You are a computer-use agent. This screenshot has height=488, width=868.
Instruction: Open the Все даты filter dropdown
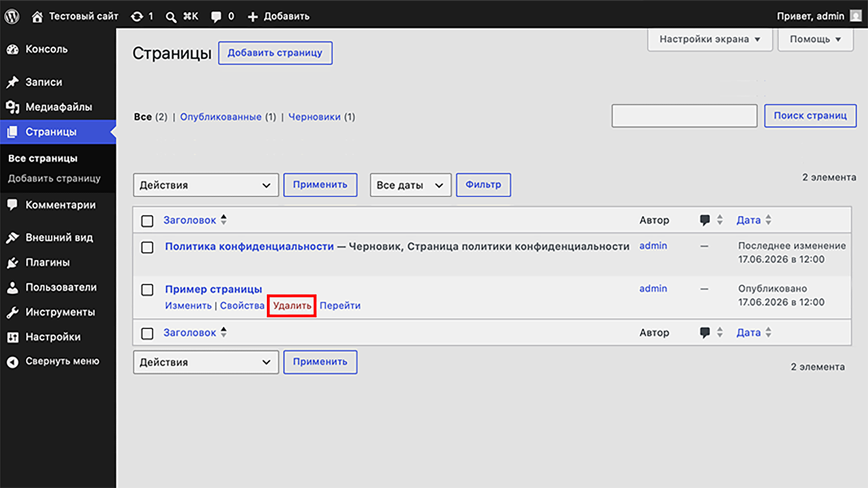pyautogui.click(x=410, y=185)
